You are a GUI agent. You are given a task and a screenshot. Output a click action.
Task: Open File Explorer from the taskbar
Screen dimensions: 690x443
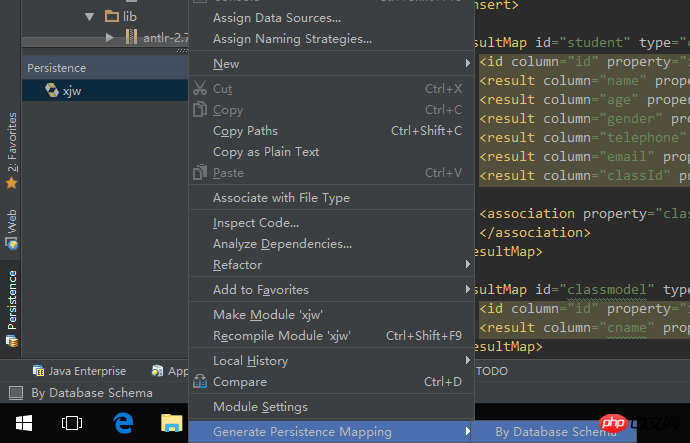click(x=171, y=423)
